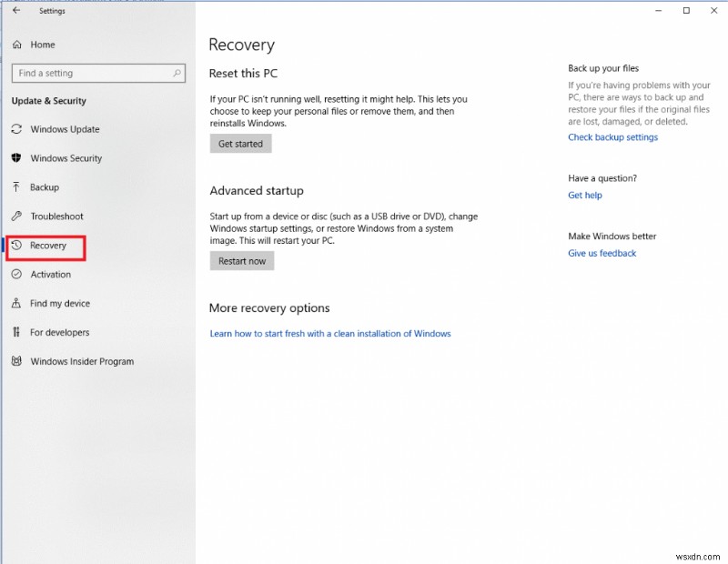Click the Recovery clock icon
The height and width of the screenshot is (564, 728).
click(16, 246)
